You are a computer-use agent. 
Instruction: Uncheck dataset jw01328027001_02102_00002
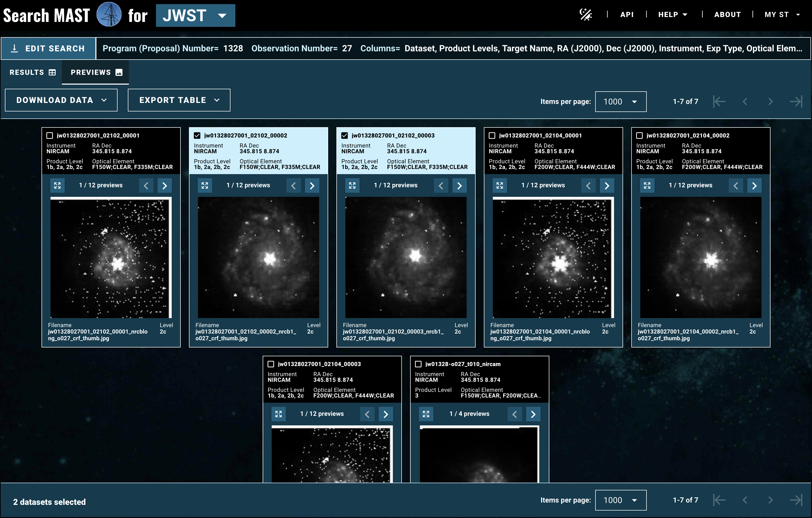point(197,135)
